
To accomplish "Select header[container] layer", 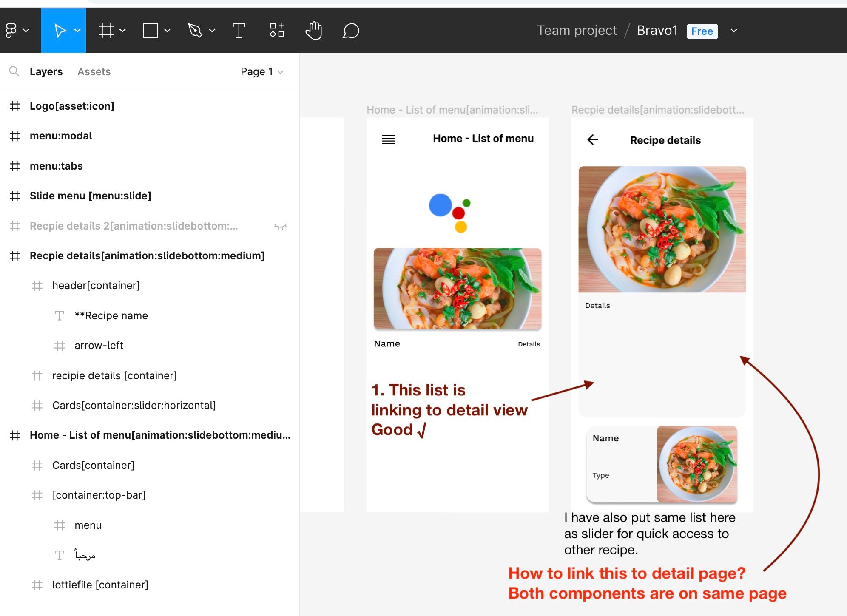I will pyautogui.click(x=150, y=286).
